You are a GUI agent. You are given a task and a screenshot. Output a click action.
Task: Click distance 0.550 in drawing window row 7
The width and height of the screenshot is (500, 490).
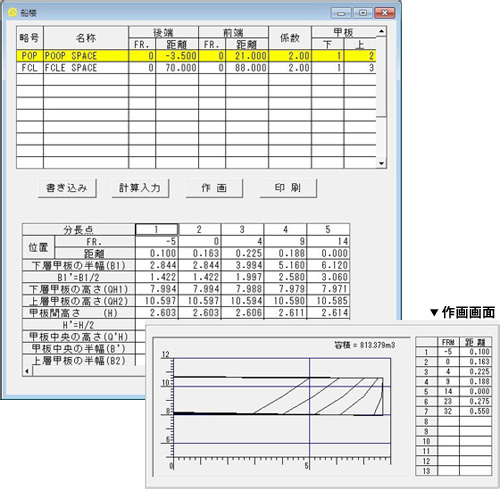[x=476, y=411]
